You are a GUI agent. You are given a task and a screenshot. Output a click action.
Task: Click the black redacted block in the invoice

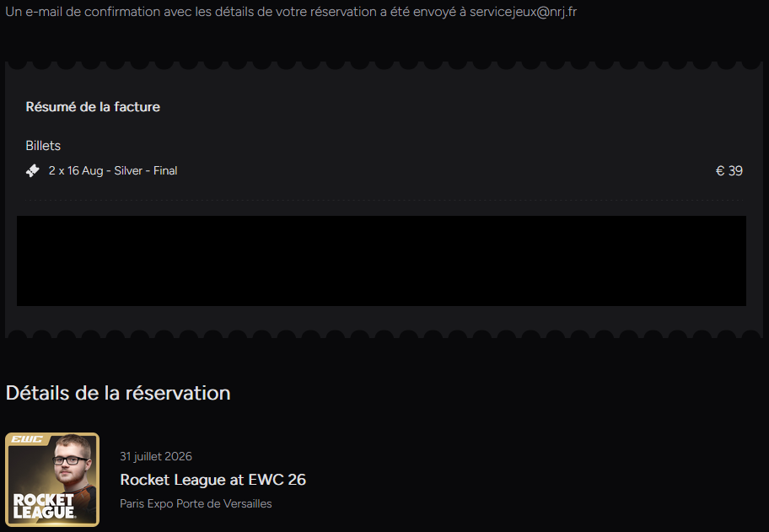381,261
